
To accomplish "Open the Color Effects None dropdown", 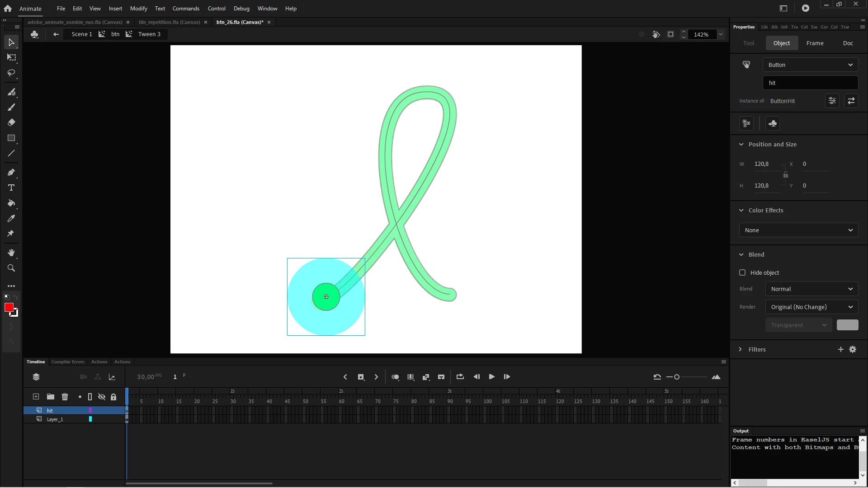I will tap(798, 230).
